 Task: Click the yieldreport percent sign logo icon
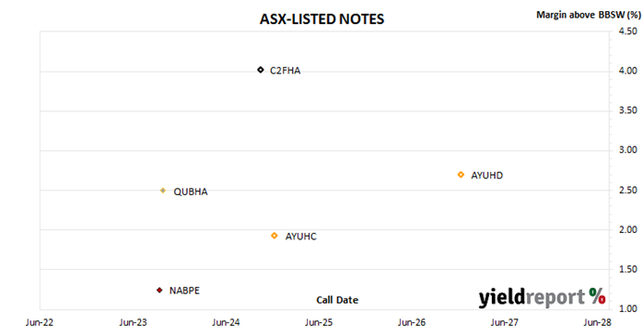(x=597, y=295)
